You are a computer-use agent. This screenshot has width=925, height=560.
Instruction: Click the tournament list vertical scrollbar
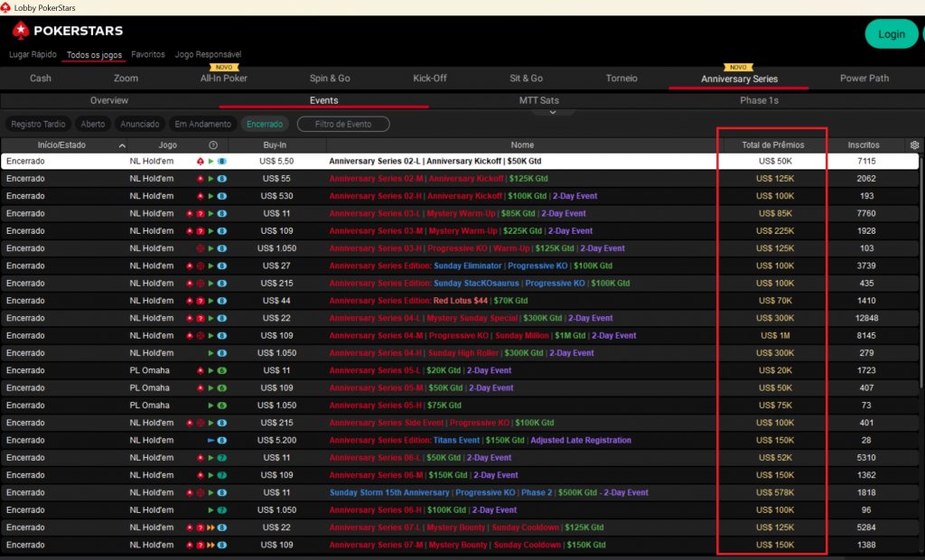(x=921, y=272)
